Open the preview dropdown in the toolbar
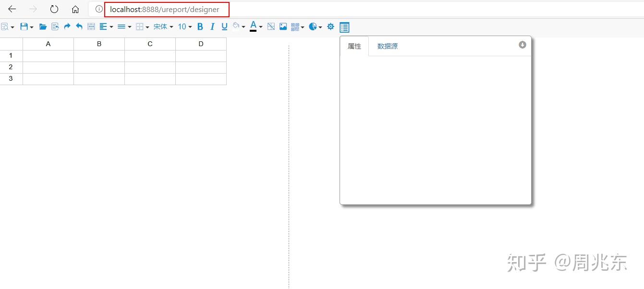The width and height of the screenshot is (644, 289). pos(7,27)
